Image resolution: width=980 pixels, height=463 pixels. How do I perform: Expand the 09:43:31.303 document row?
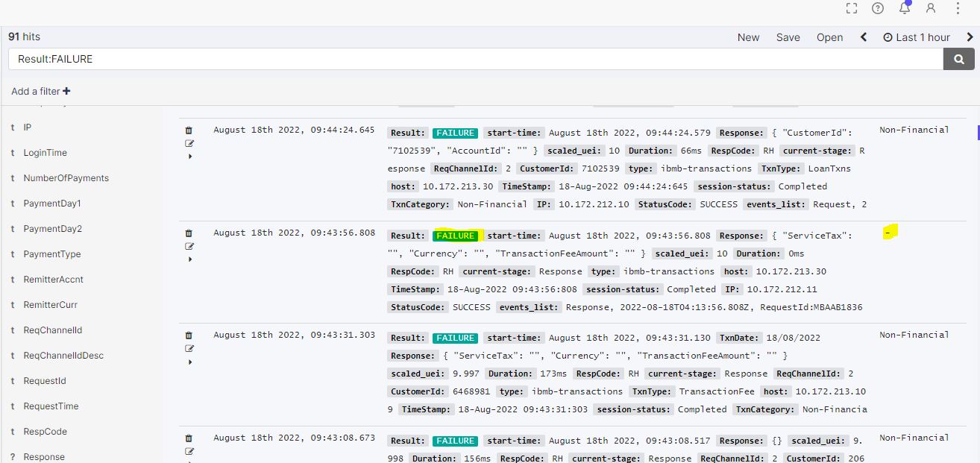point(190,362)
